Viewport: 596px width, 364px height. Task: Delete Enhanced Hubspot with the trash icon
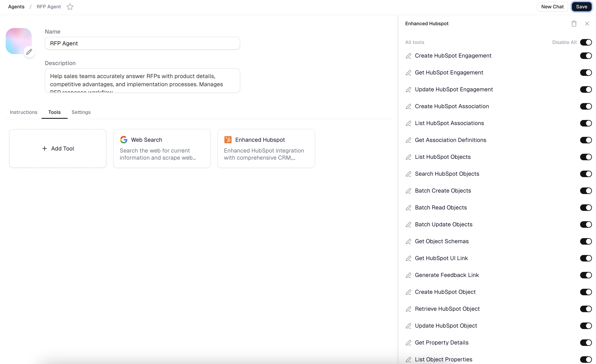(574, 24)
